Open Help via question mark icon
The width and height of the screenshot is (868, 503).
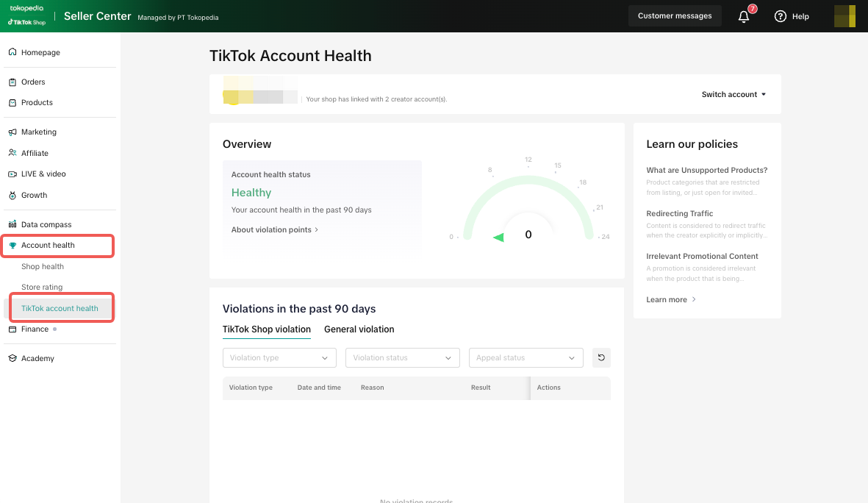tap(781, 16)
